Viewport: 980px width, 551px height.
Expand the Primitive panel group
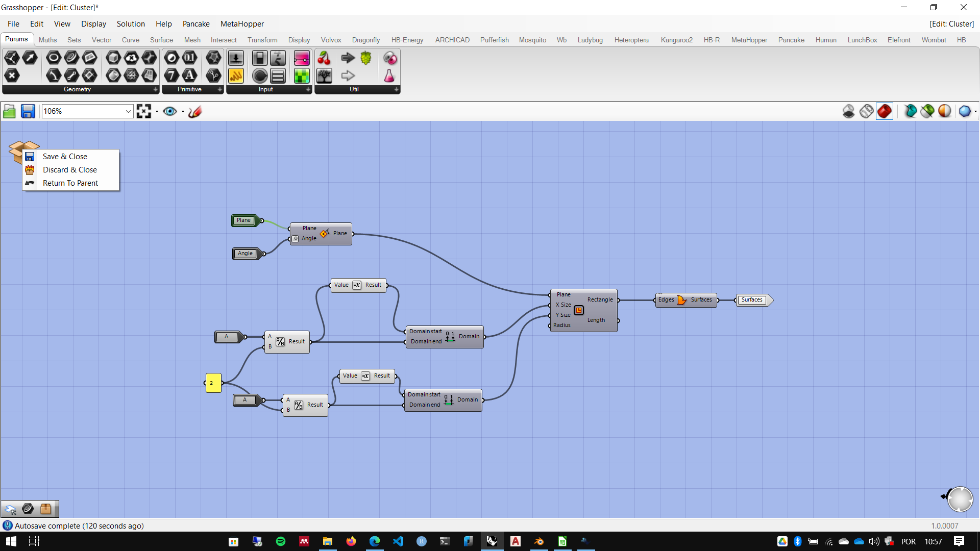coord(220,89)
